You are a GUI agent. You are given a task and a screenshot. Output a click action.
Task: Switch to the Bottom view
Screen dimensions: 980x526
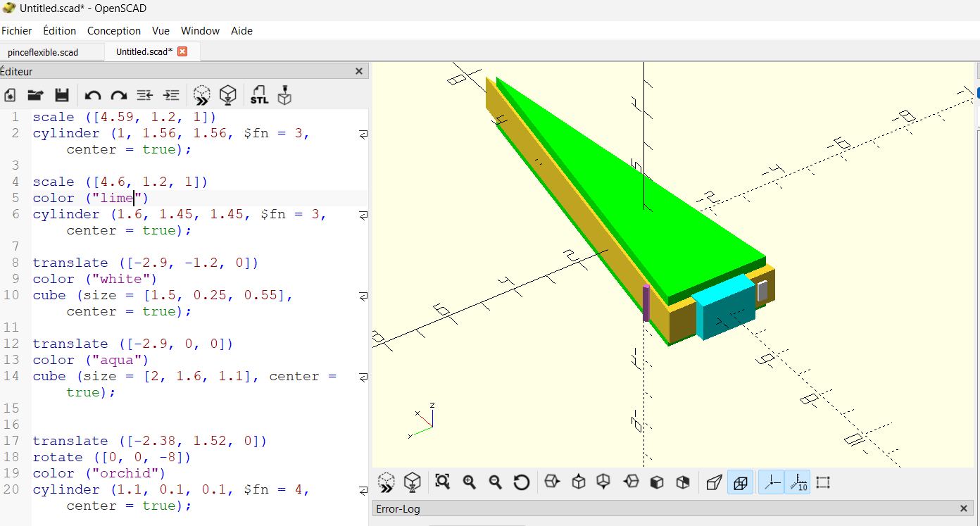pyautogui.click(x=604, y=482)
